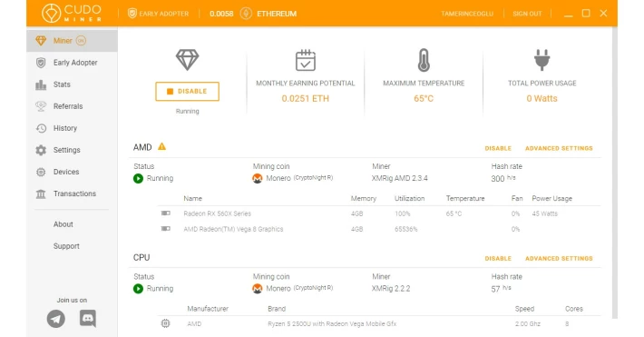The image size is (644, 337).
Task: Click the vertical scrollbar on right edge
Action: (614, 173)
